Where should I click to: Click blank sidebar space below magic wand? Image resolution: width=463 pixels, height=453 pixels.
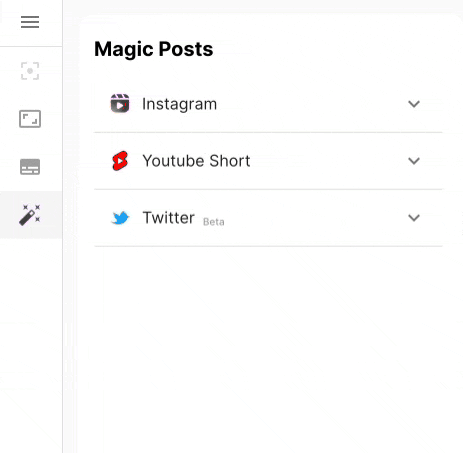[x=31, y=343]
